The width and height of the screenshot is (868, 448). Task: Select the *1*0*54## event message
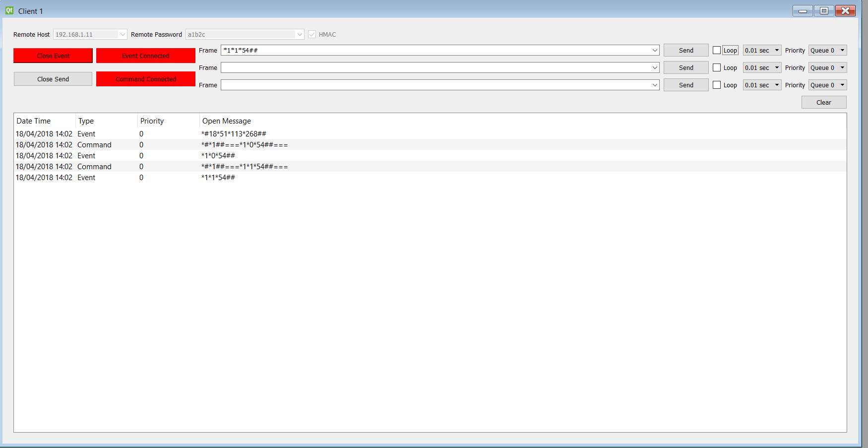(430, 155)
